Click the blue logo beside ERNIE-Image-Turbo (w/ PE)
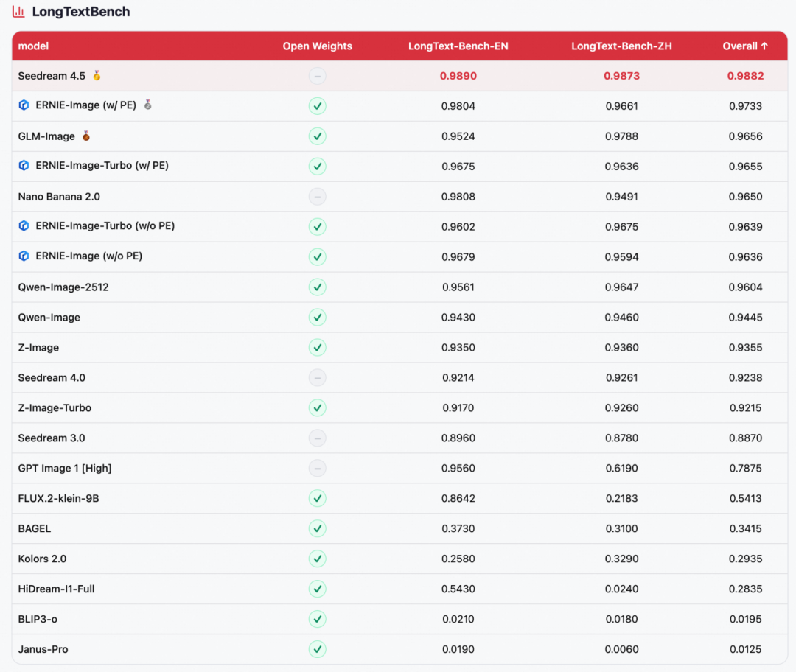Image resolution: width=796 pixels, height=672 pixels. point(24,166)
